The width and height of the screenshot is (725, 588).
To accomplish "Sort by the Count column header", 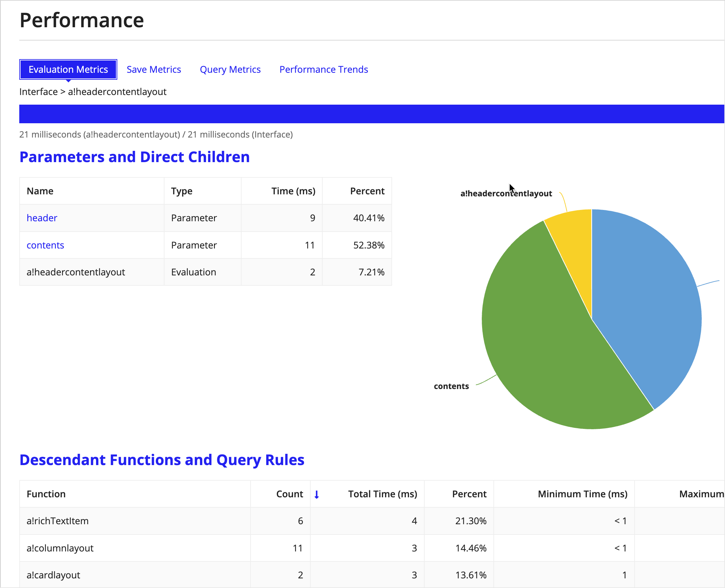I will click(290, 494).
